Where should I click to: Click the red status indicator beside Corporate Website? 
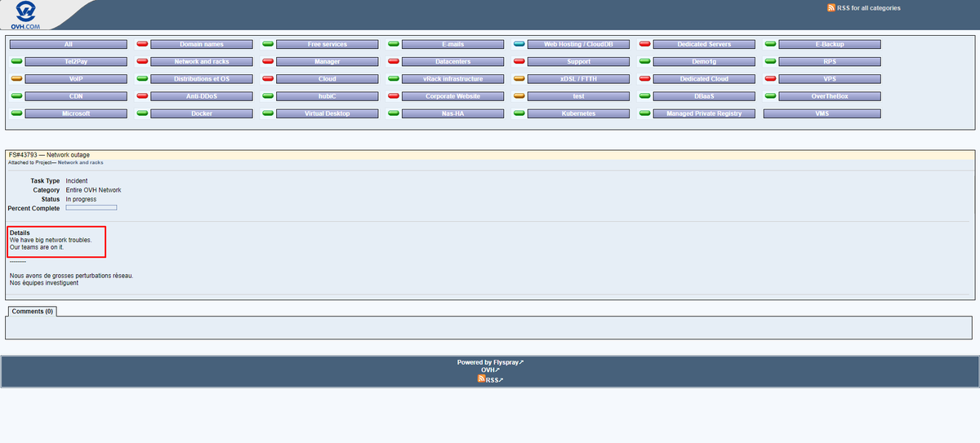pyautogui.click(x=394, y=96)
